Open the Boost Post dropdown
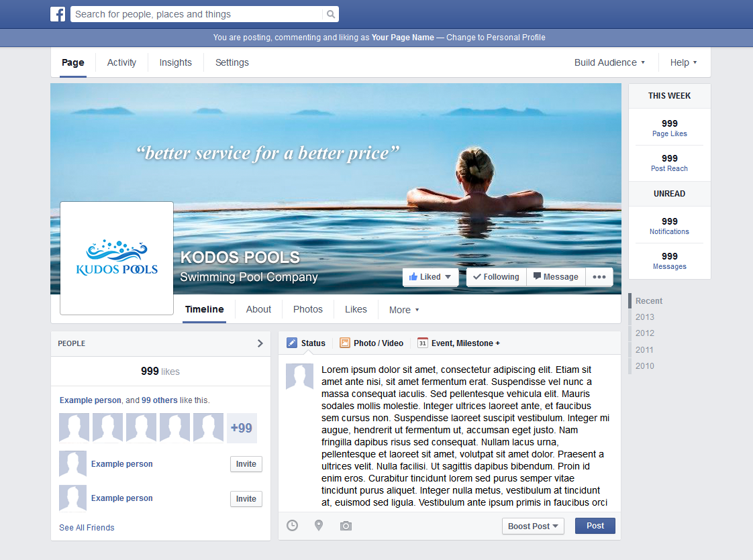Image resolution: width=753 pixels, height=560 pixels. (533, 526)
